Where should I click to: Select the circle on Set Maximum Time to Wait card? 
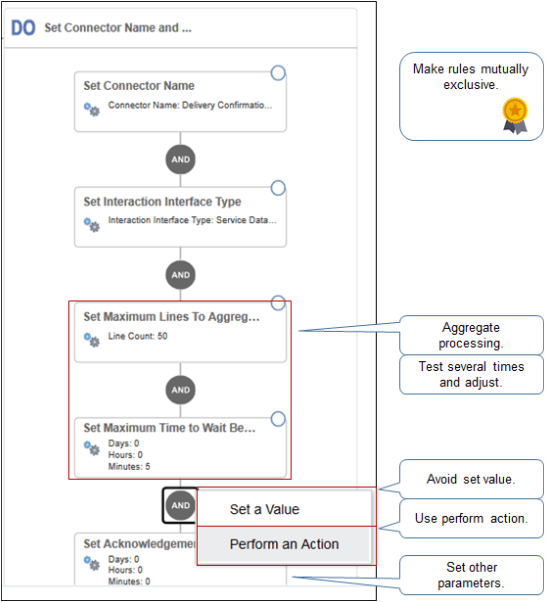(x=278, y=419)
